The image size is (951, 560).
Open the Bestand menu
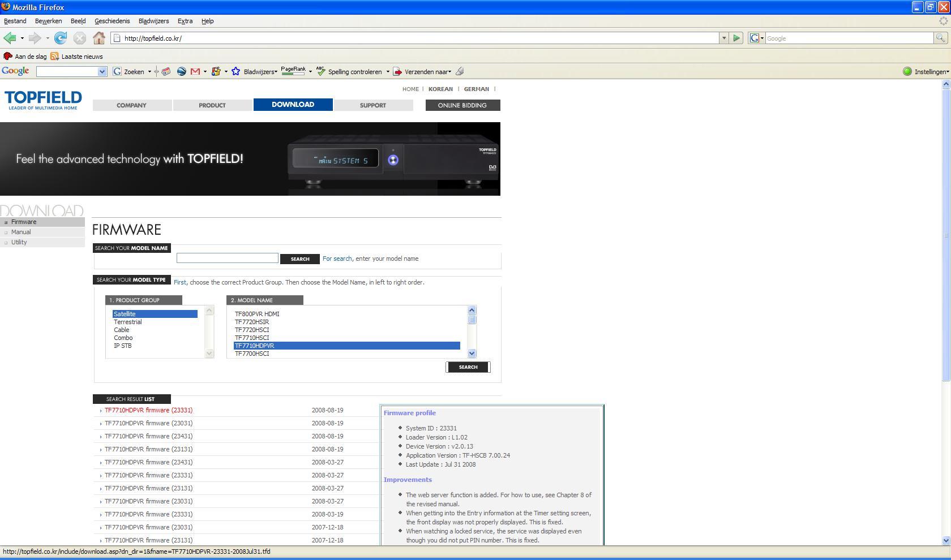tap(15, 21)
